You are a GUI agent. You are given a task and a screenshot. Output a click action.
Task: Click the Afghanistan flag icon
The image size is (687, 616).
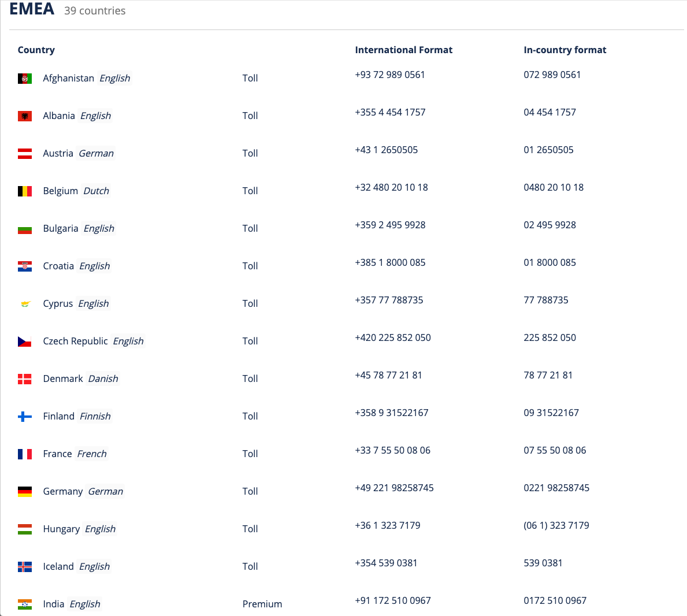coord(25,79)
